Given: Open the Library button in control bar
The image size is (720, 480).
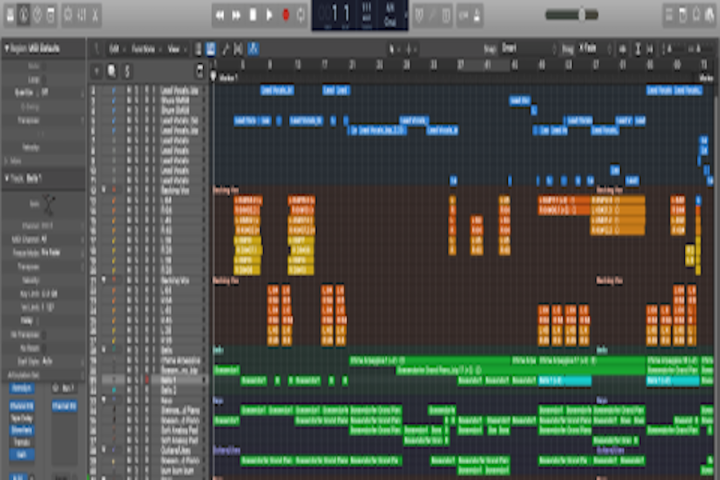Looking at the screenshot, I should point(10,15).
